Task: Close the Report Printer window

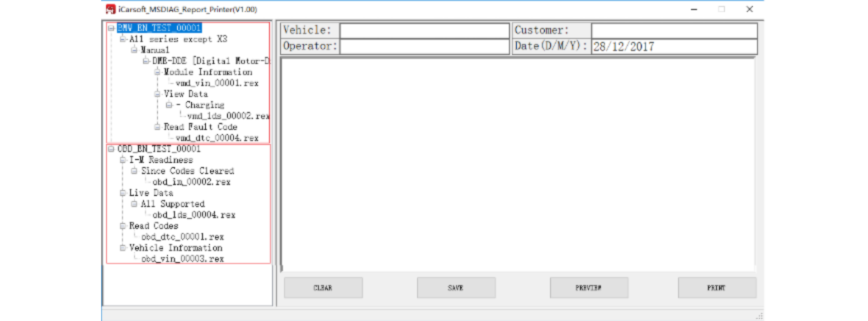Action: pos(750,9)
